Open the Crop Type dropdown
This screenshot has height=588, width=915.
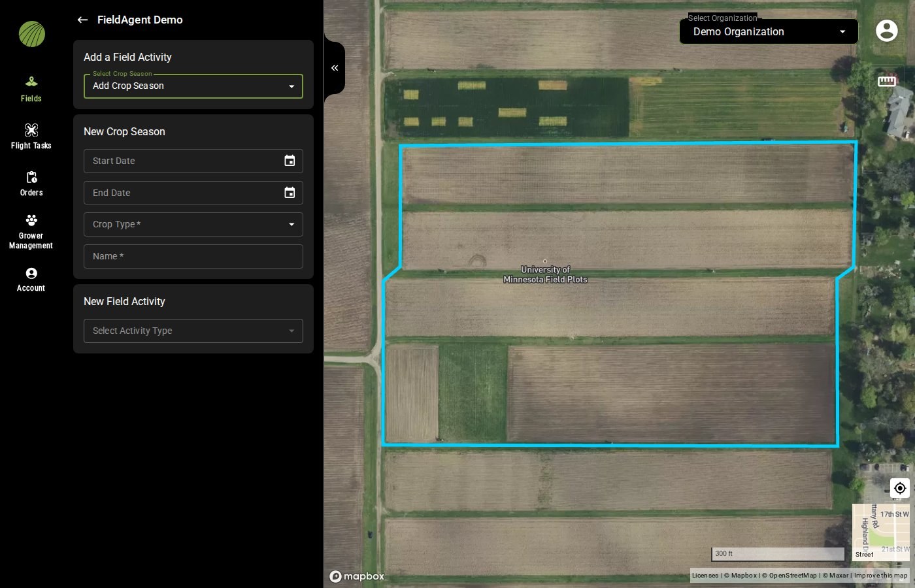click(x=193, y=224)
